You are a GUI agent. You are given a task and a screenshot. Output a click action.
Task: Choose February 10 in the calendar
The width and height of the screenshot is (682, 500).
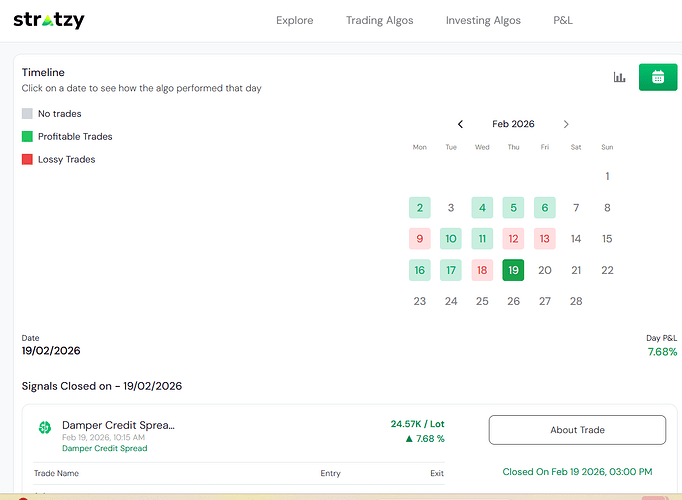tap(451, 239)
